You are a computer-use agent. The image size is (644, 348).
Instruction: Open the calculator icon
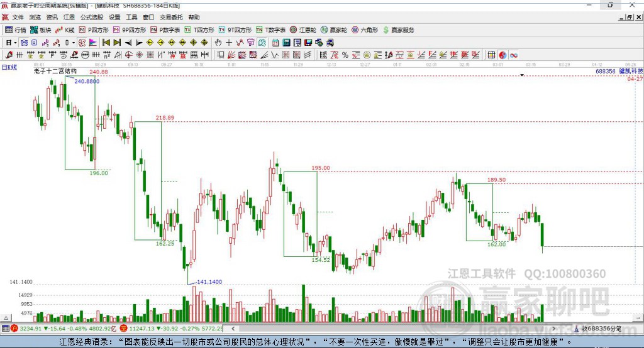click(286, 43)
